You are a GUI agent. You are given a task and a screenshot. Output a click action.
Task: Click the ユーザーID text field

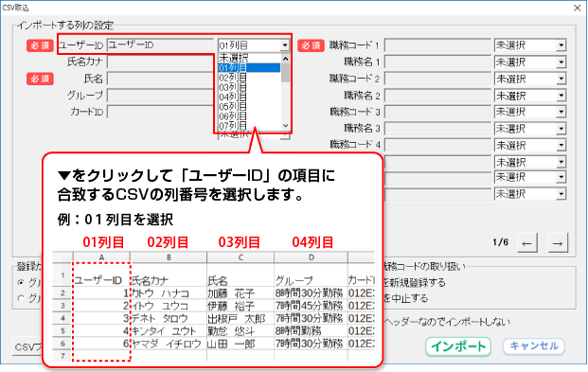click(161, 45)
